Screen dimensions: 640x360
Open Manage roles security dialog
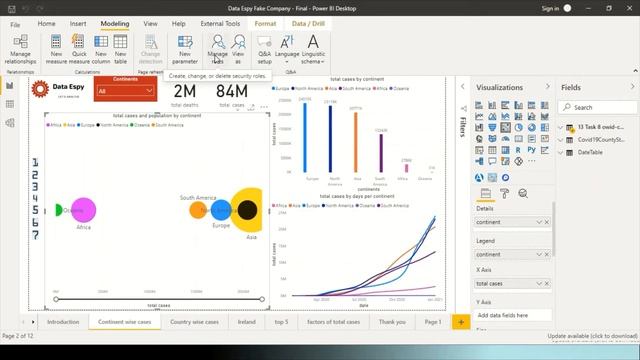218,49
